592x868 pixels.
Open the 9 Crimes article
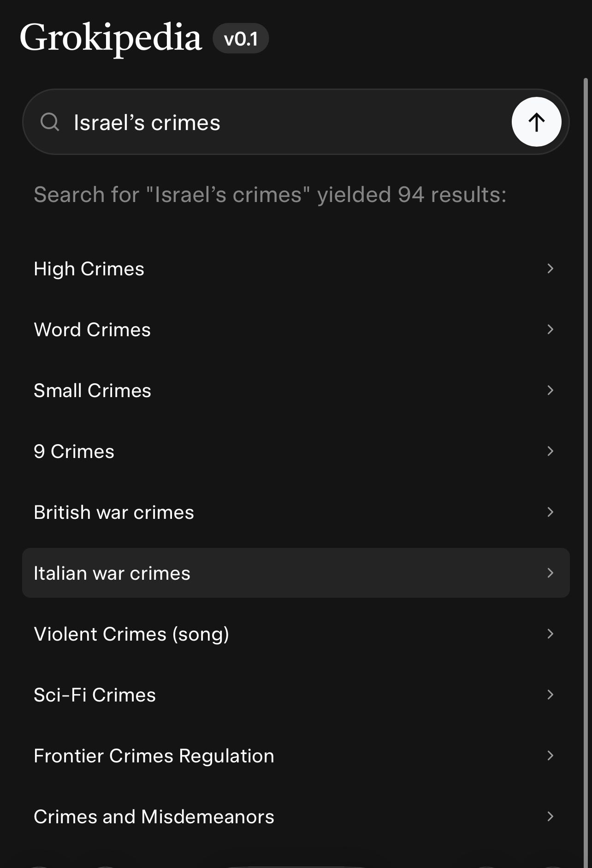coord(74,452)
